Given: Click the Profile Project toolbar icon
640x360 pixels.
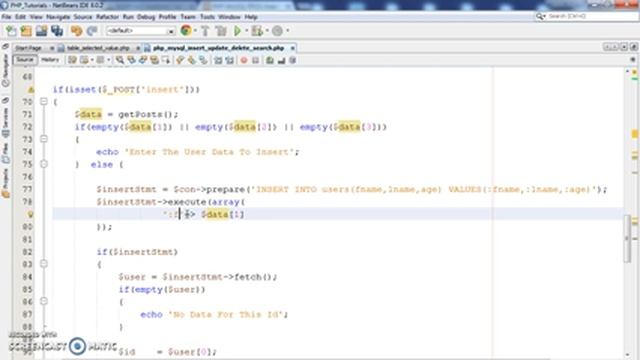Looking at the screenshot, I should coord(278,31).
